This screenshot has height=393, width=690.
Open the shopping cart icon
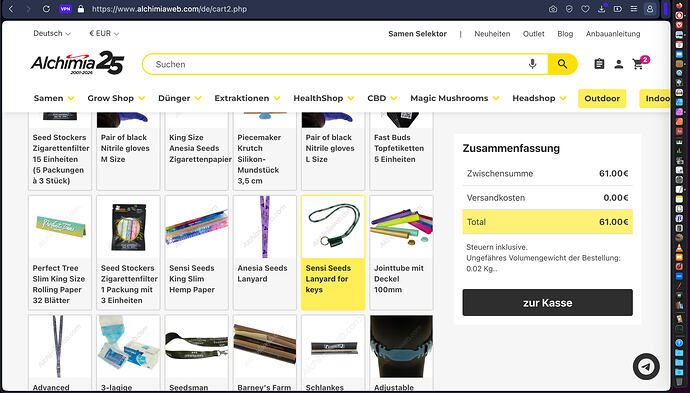pos(638,64)
